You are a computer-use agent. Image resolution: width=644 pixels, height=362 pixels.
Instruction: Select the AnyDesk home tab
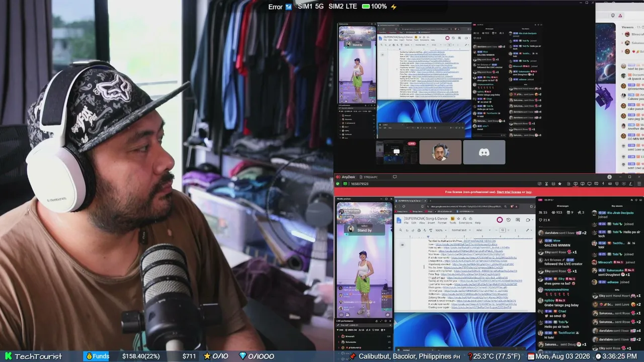pos(345,177)
